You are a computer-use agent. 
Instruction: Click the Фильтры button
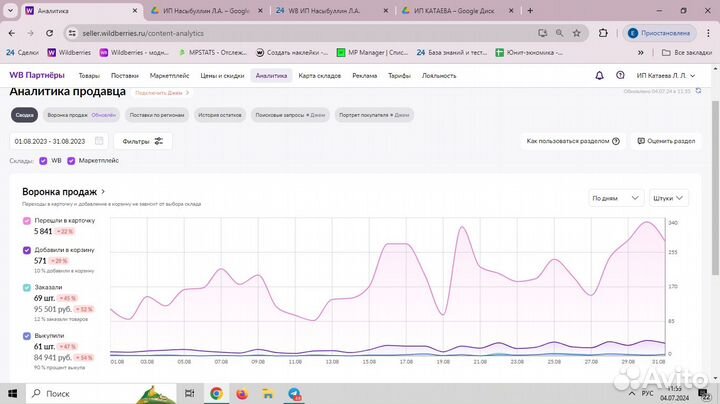[x=143, y=141]
